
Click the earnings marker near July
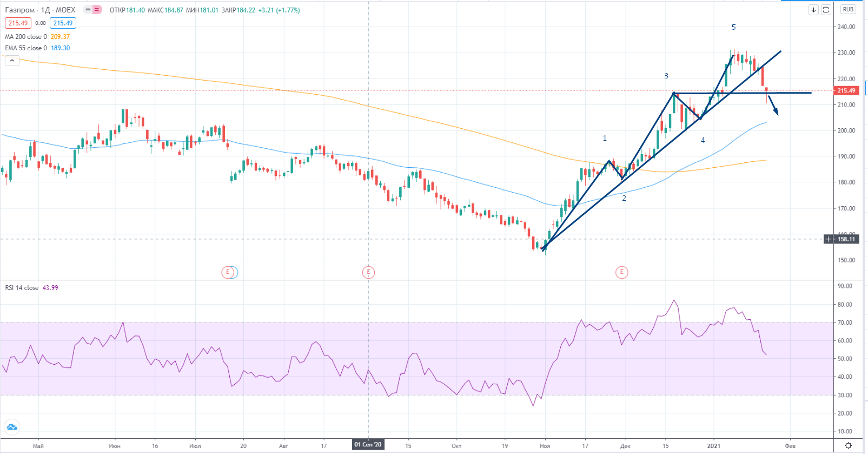tap(228, 272)
